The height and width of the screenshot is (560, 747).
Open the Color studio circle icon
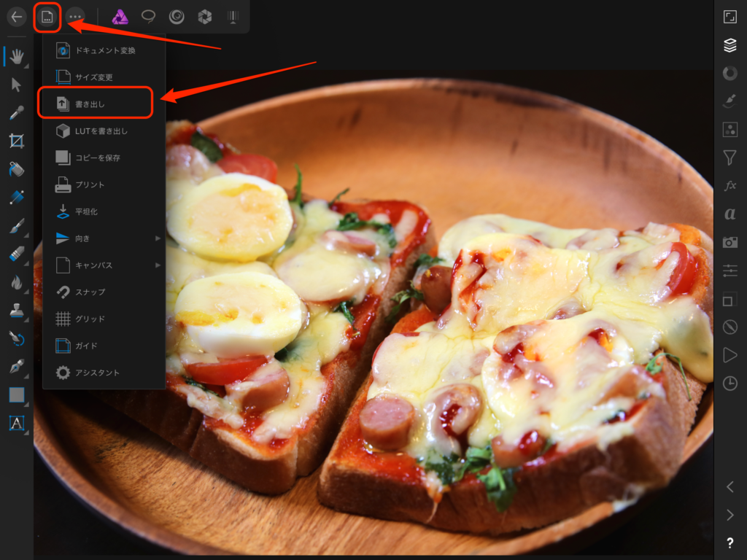(x=729, y=73)
